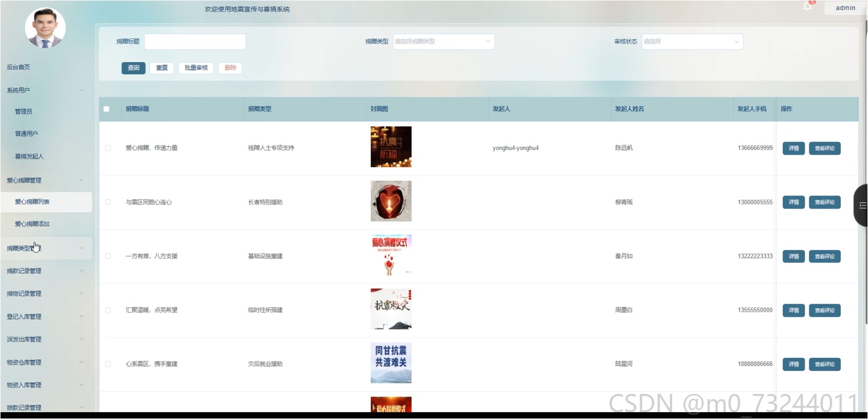Click the 残障人士专项支持 type cell
The image size is (868, 419).
[271, 148]
